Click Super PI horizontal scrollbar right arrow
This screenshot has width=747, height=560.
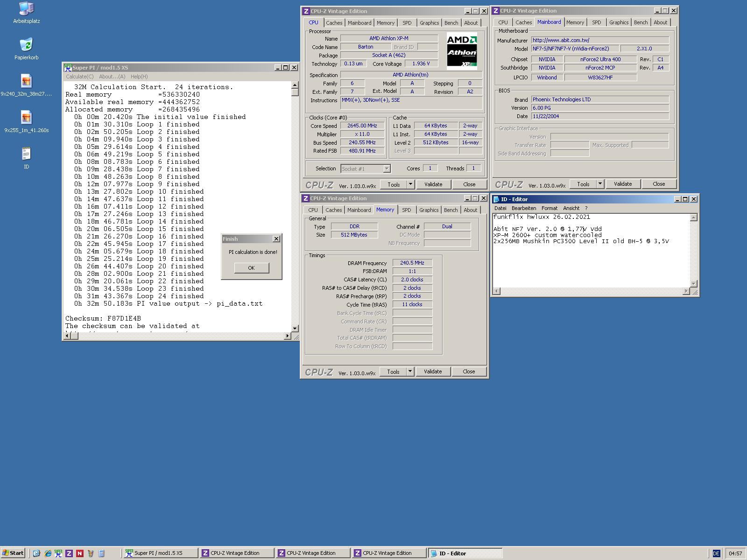[x=287, y=336]
